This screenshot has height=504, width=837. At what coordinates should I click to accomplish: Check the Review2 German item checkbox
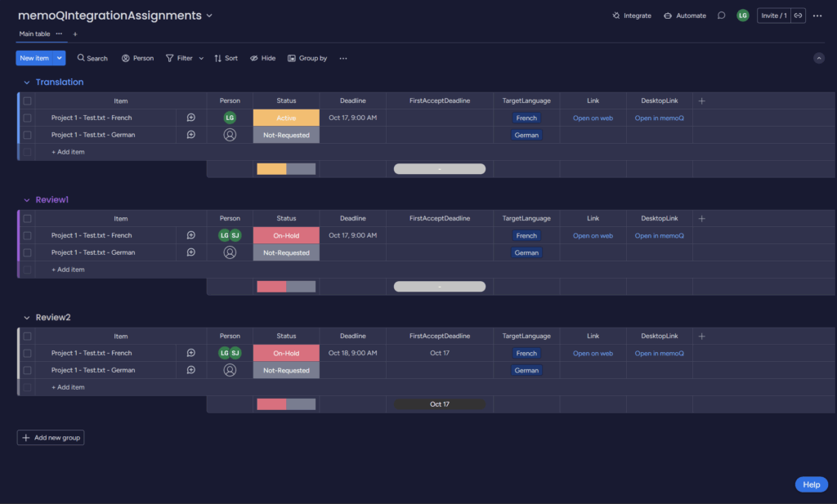(27, 370)
